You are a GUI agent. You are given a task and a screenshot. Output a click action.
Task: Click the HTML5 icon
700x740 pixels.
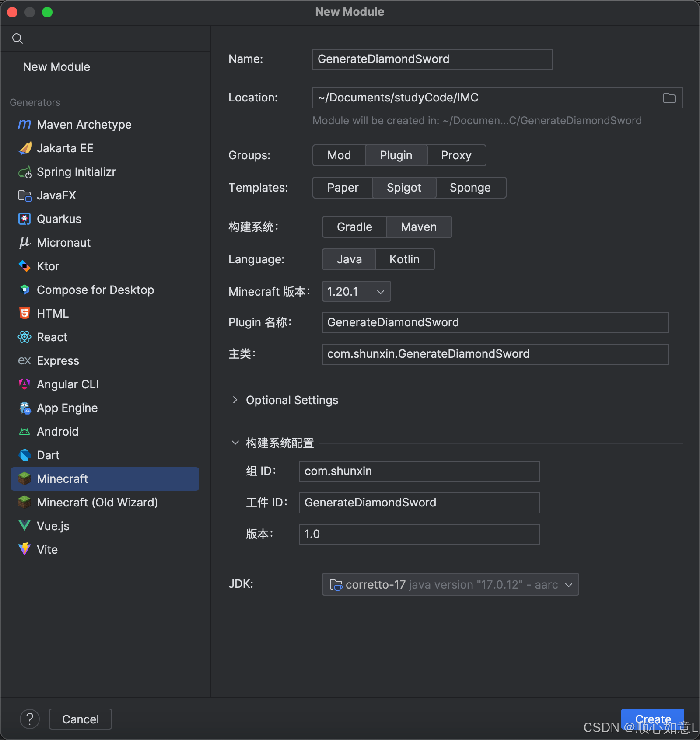tap(24, 314)
